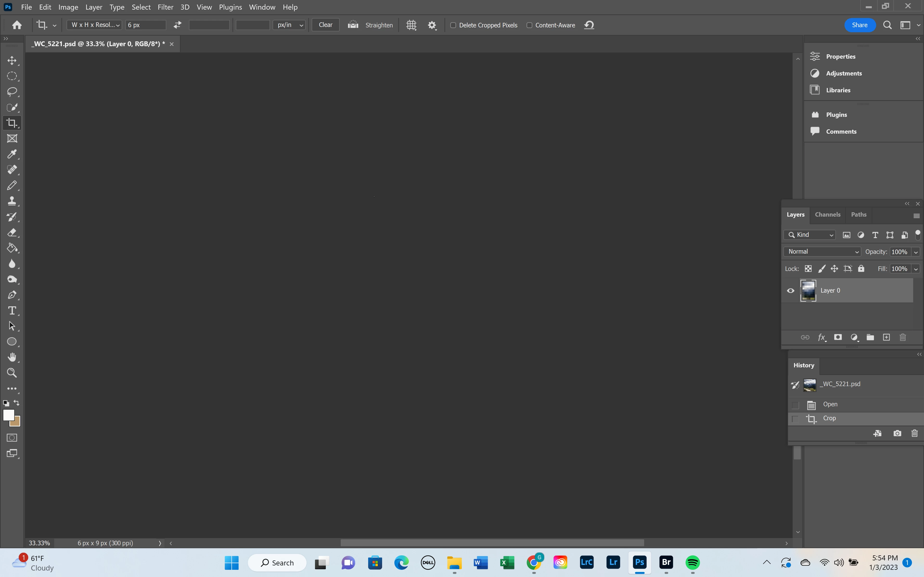
Task: Open the px/in resolution units dropdown
Action: (289, 25)
